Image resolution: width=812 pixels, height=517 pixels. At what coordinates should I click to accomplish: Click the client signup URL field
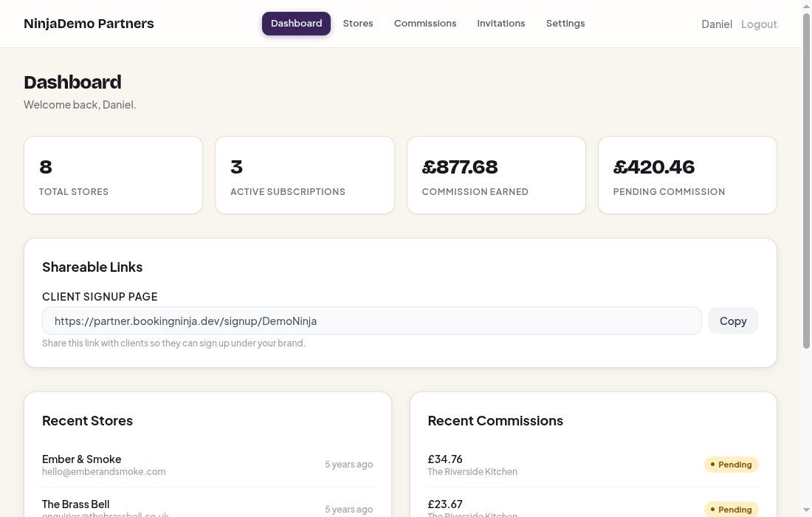coord(372,321)
